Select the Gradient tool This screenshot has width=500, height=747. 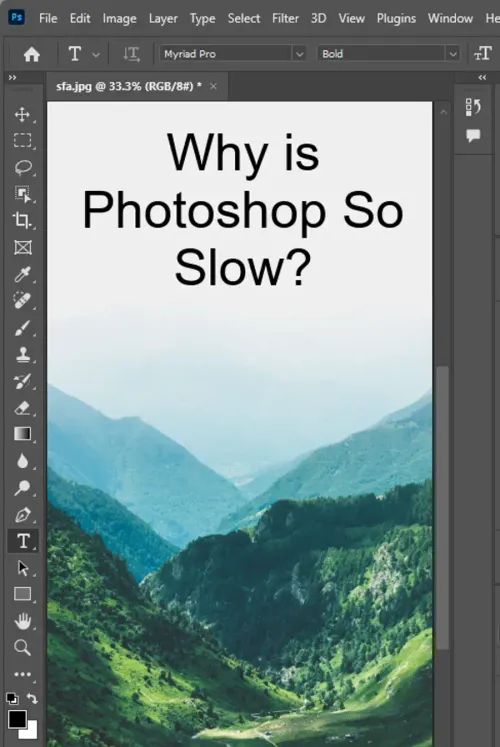coord(22,434)
